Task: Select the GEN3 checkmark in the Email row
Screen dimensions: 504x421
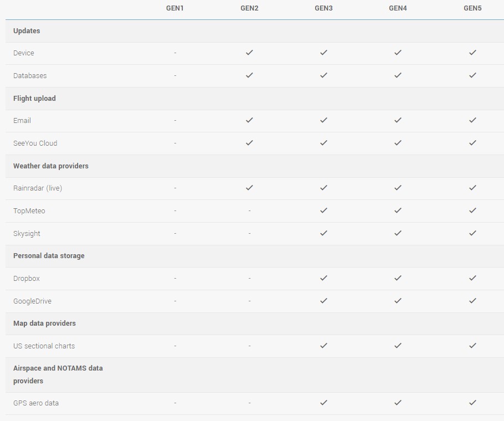Action: (x=323, y=120)
